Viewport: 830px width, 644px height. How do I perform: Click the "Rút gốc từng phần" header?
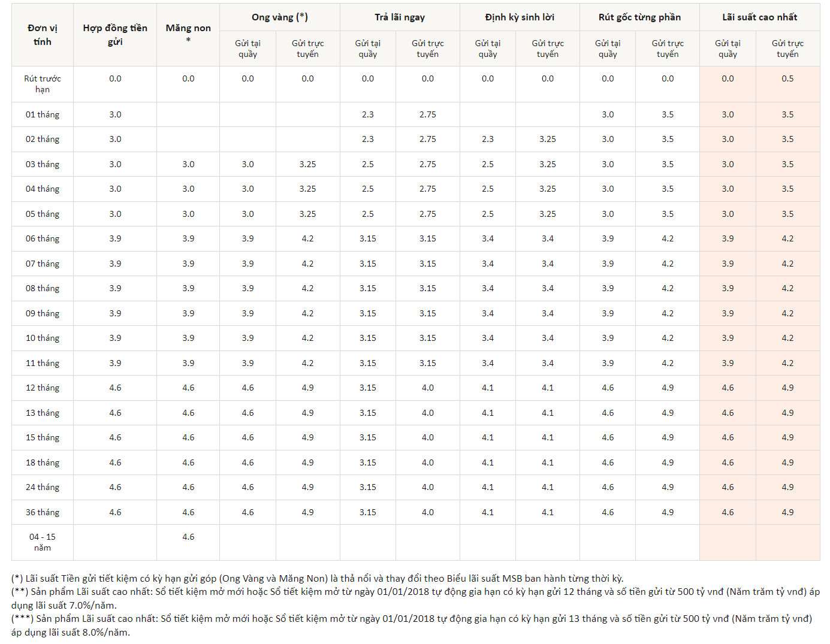pyautogui.click(x=639, y=17)
